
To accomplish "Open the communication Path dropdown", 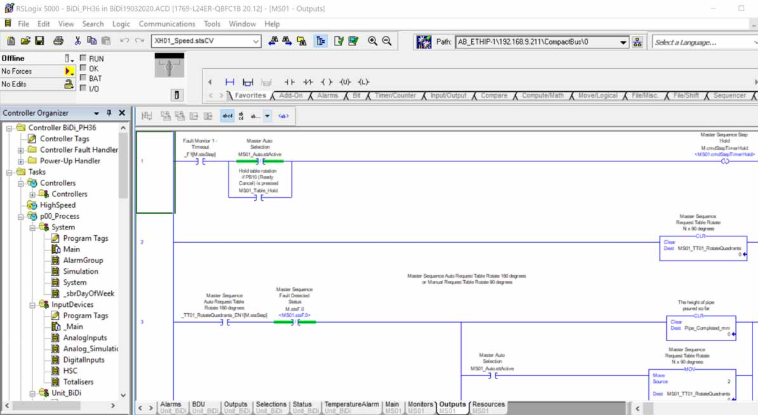I will [623, 42].
